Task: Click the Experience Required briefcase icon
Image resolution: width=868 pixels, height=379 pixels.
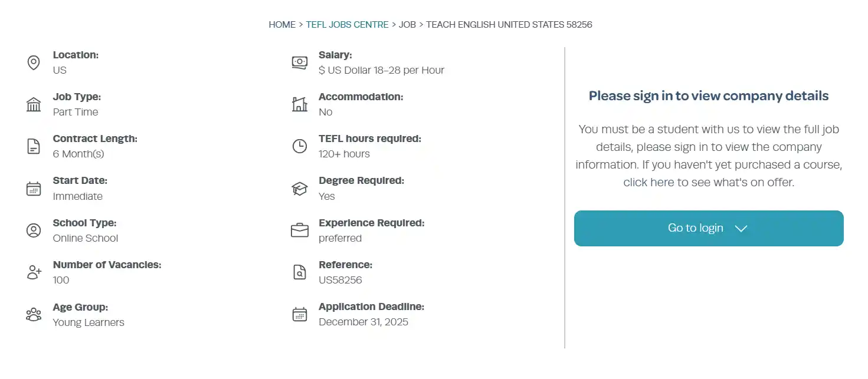Action: tap(300, 230)
